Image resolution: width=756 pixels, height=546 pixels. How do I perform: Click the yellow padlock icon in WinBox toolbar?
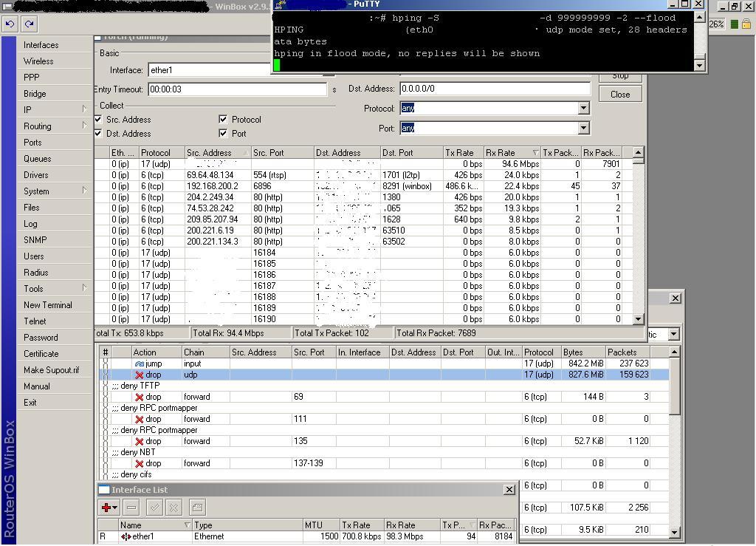coord(746,24)
